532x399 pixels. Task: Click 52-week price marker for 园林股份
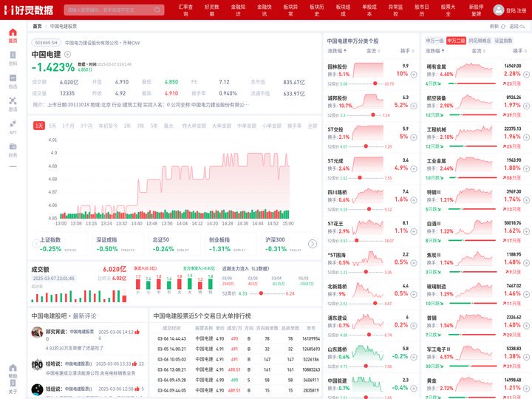coord(375,83)
